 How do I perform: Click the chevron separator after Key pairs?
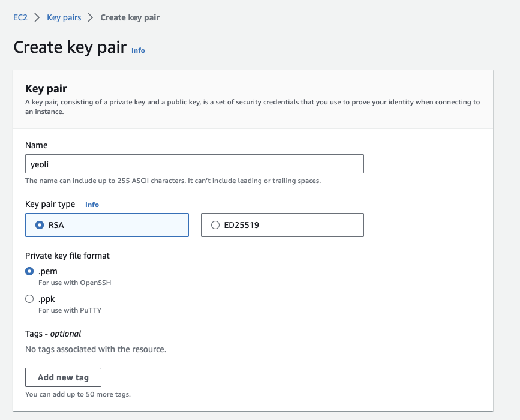coord(91,17)
